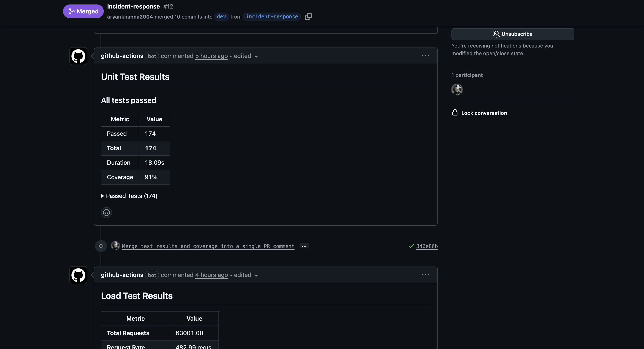The height and width of the screenshot is (349, 644).
Task: Click github-actions avatar on Load Test comment
Action: [78, 275]
